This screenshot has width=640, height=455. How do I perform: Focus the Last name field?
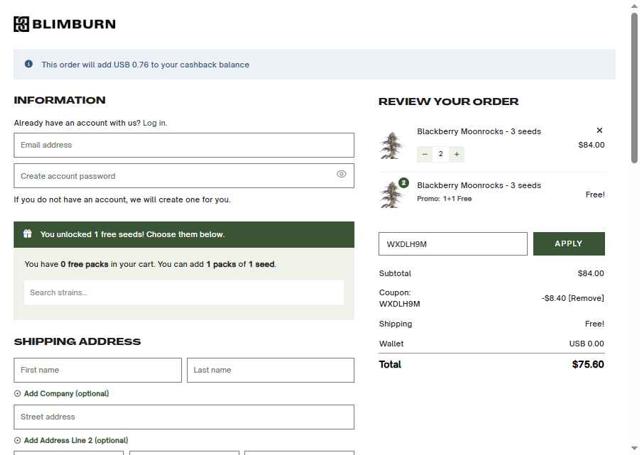tap(271, 370)
